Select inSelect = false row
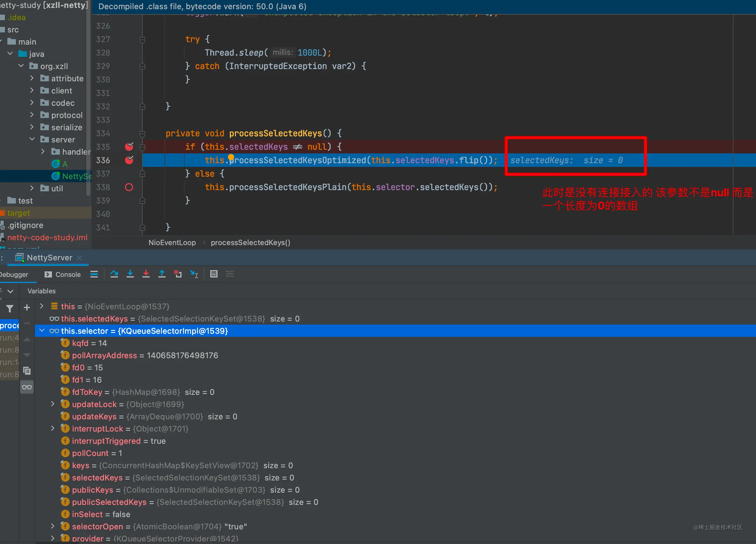The height and width of the screenshot is (544, 756). coord(395,514)
